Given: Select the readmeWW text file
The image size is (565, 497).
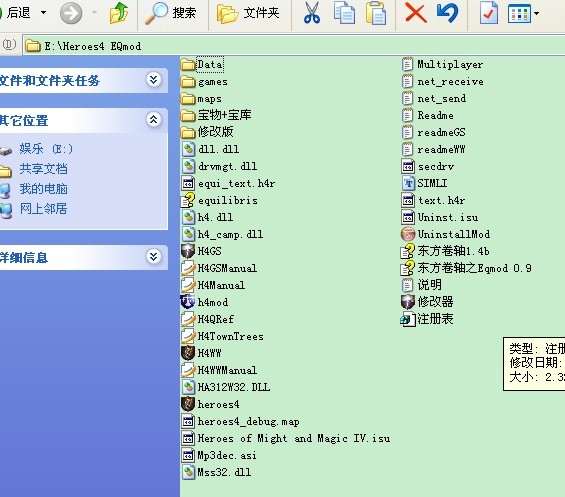Looking at the screenshot, I should tap(433, 149).
